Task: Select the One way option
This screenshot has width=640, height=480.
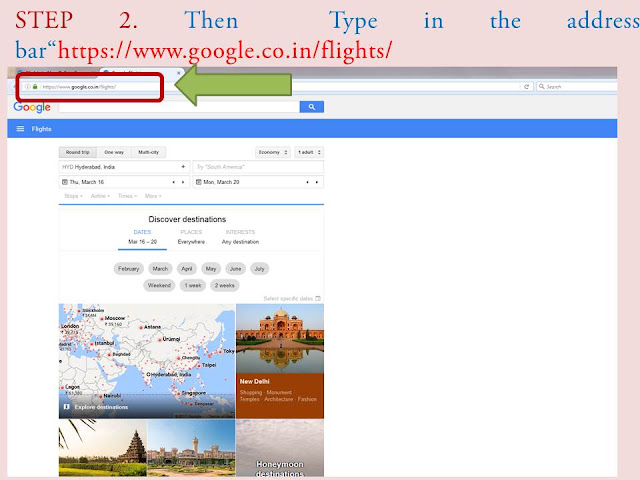Action: (x=114, y=152)
